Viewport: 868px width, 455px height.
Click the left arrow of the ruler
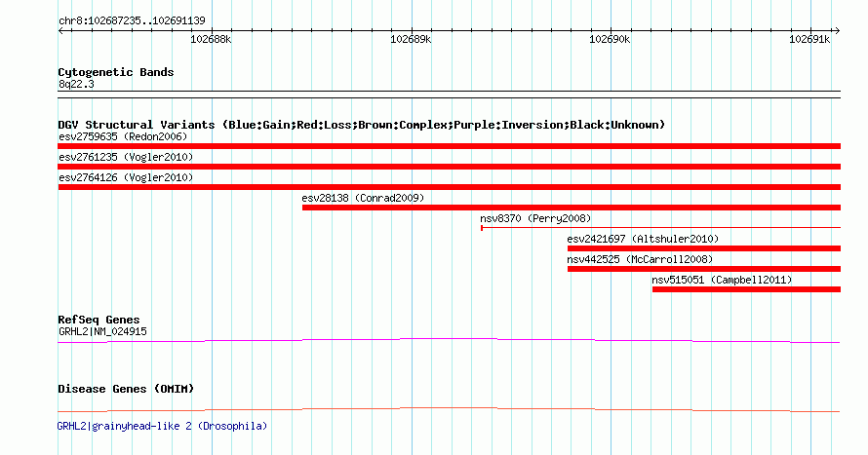tap(61, 31)
